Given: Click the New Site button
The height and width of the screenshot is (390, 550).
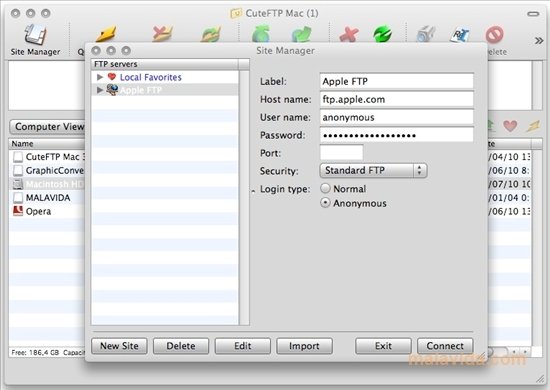Looking at the screenshot, I should (119, 346).
